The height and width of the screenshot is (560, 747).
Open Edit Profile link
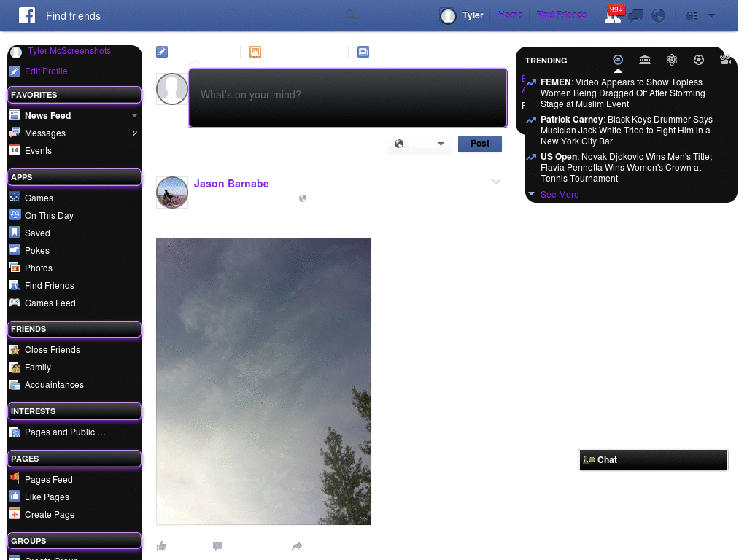point(46,71)
